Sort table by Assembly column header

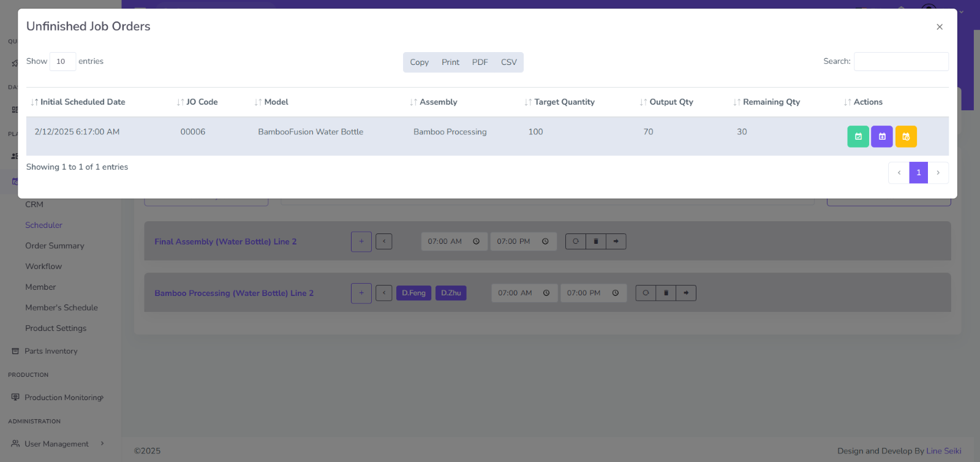(438, 102)
